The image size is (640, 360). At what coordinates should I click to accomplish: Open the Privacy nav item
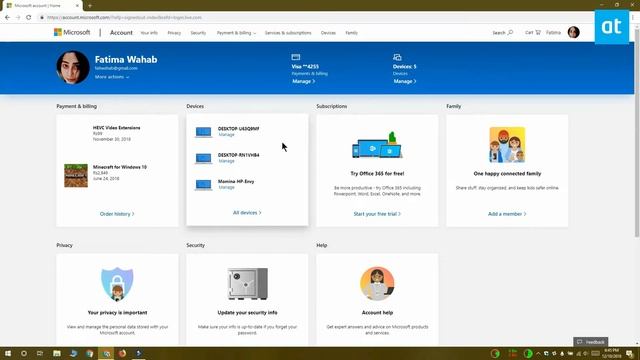tap(174, 33)
